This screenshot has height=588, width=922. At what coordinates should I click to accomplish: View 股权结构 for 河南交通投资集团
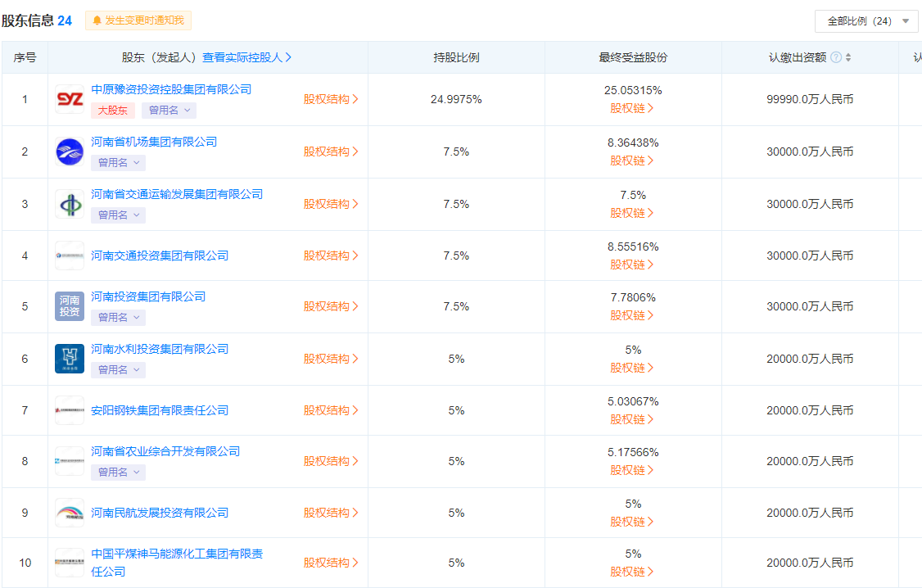click(x=331, y=256)
